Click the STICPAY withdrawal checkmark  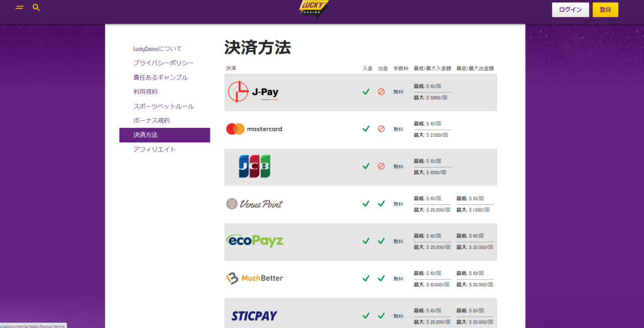coord(381,316)
